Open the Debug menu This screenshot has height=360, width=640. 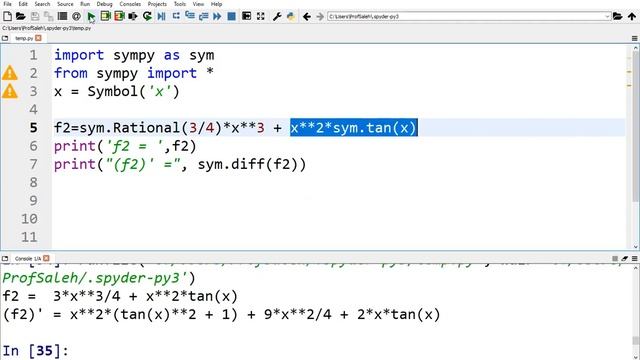pyautogui.click(x=104, y=4)
